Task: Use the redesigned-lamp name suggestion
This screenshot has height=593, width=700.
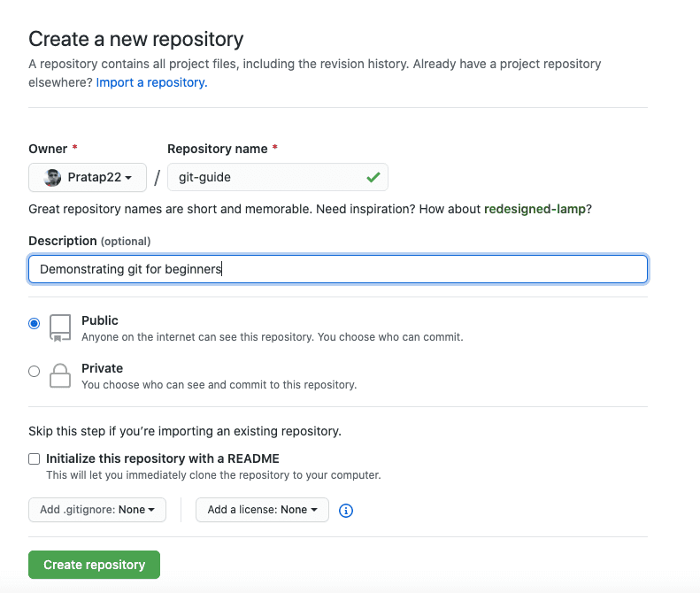Action: click(x=535, y=209)
